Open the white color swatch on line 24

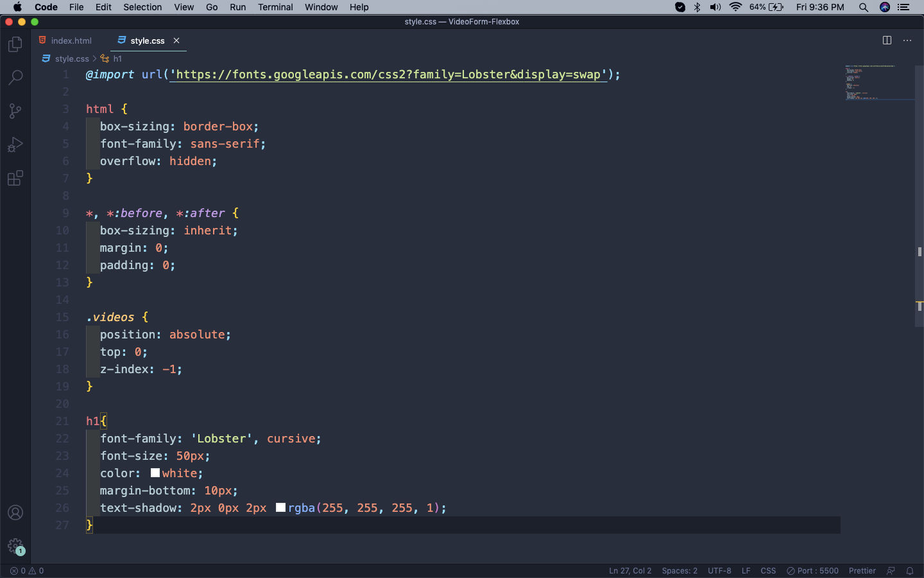click(155, 473)
